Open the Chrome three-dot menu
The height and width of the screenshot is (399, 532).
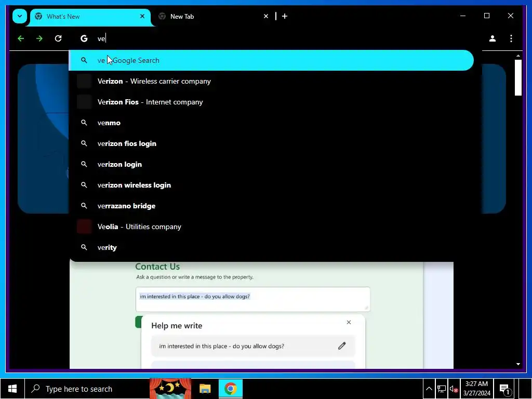(511, 38)
